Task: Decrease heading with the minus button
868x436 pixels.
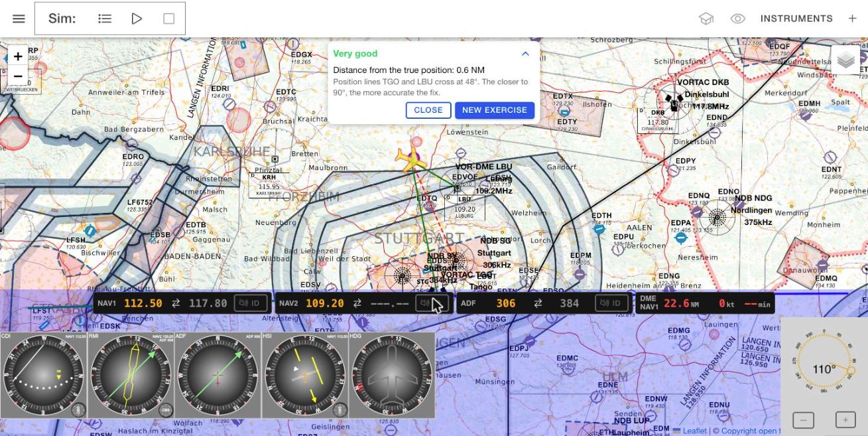Action: pos(803,420)
